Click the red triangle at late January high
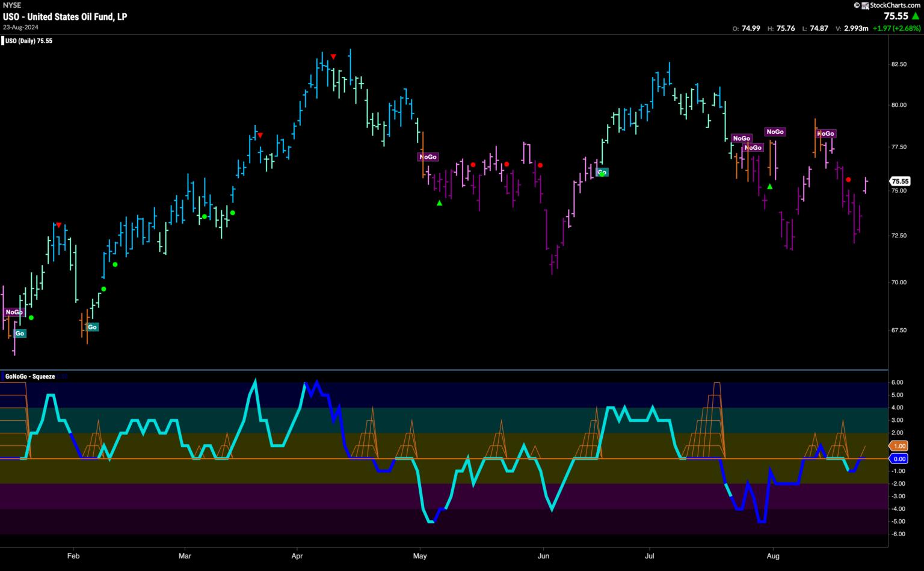Viewport: 924px width, 571px height. 58,225
